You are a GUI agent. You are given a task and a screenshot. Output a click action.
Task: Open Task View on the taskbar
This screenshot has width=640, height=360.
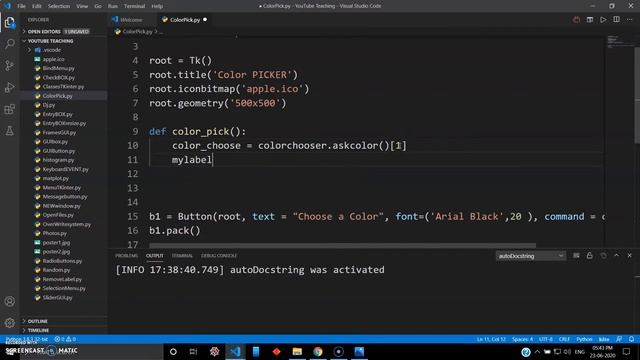click(193, 351)
